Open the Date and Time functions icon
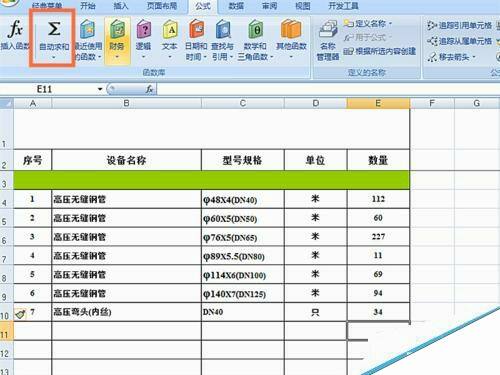The image size is (500, 375). tap(196, 29)
